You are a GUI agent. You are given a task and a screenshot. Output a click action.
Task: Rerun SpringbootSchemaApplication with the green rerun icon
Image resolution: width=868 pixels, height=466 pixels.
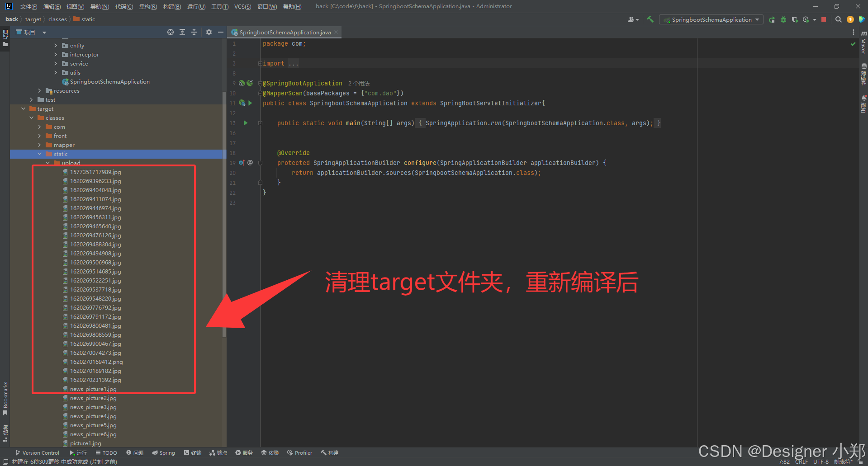(x=772, y=19)
